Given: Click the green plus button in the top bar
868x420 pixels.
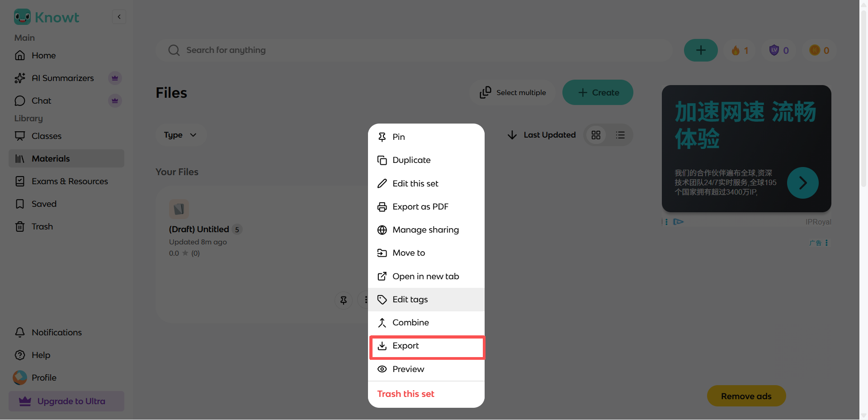Looking at the screenshot, I should click(x=701, y=50).
